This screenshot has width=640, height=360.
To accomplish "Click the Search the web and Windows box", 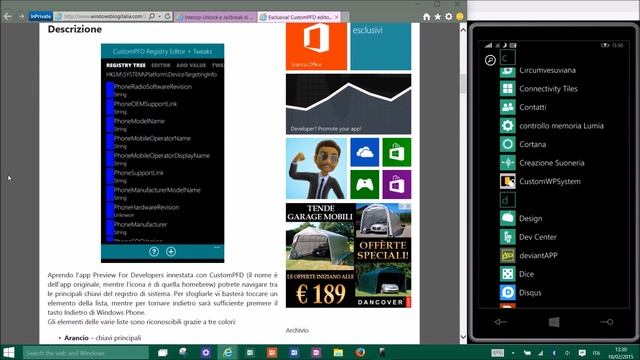I will [x=86, y=353].
